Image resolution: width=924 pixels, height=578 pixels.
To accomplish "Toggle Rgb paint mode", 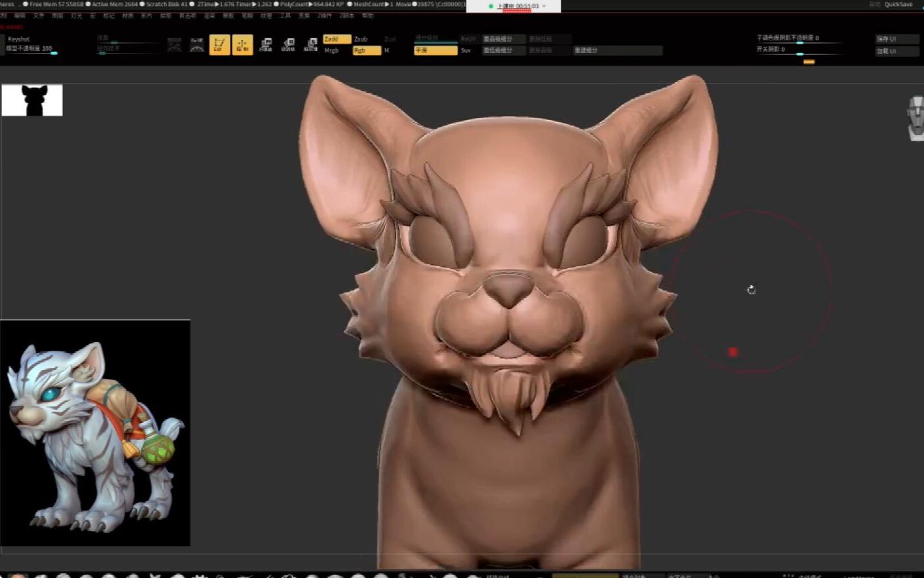I will (x=367, y=50).
